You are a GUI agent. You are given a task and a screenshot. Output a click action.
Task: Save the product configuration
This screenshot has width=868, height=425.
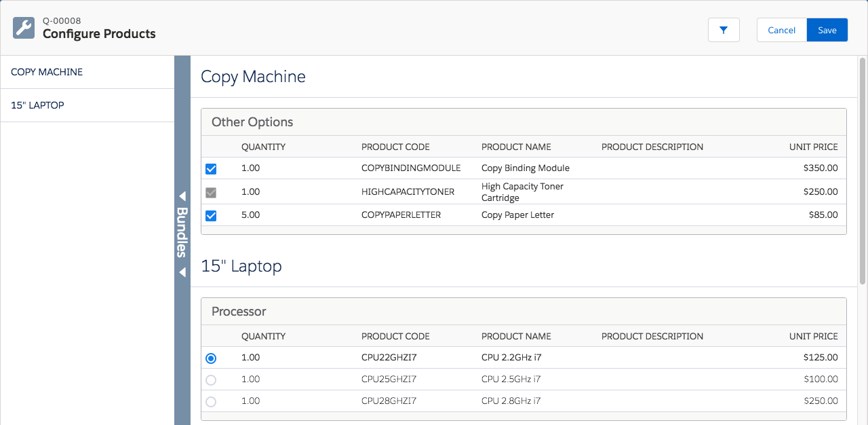click(x=827, y=30)
